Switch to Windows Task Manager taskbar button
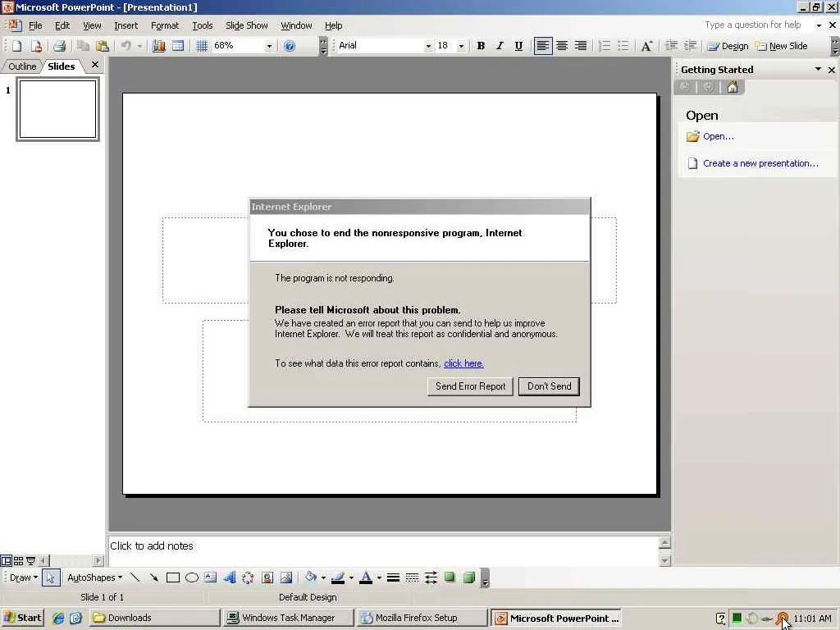Viewport: 840px width, 630px height. [288, 618]
